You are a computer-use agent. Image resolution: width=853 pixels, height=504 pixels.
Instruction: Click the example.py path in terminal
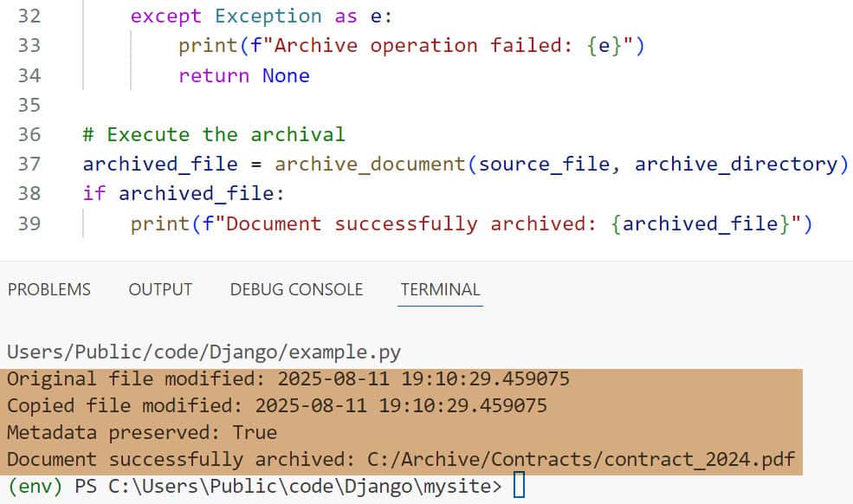(204, 352)
